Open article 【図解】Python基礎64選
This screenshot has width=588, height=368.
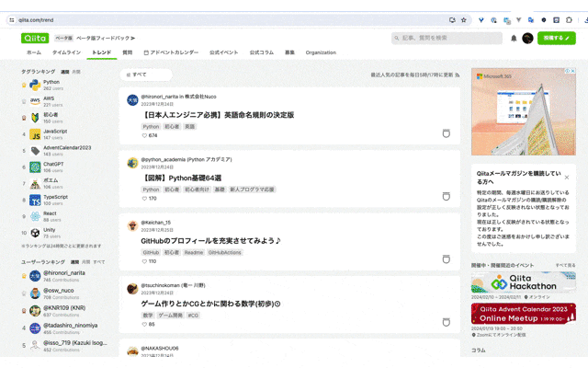(x=181, y=178)
